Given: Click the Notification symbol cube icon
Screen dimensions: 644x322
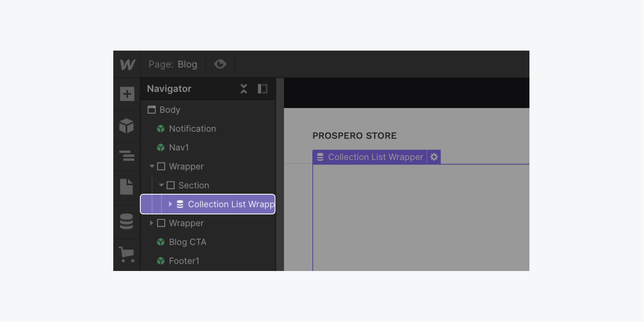Looking at the screenshot, I should point(161,129).
